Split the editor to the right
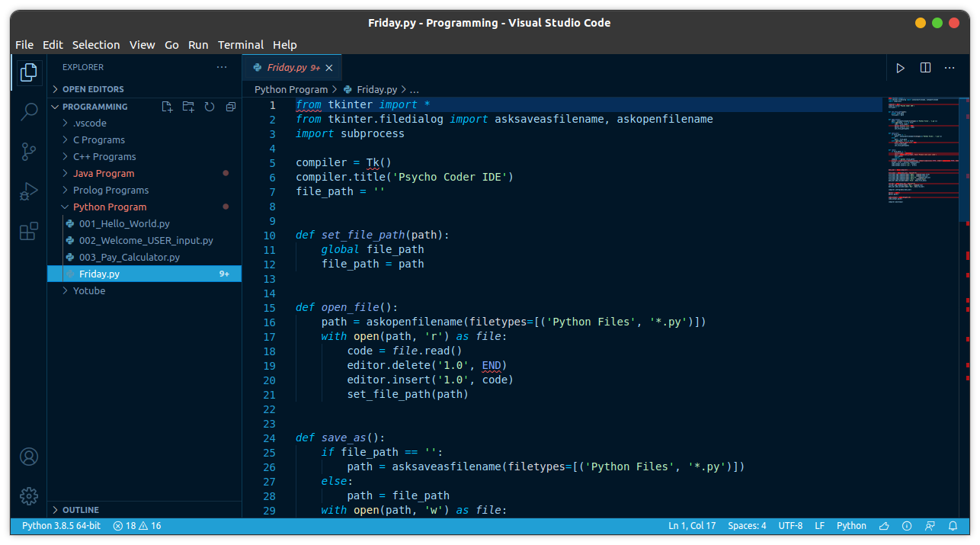This screenshot has height=545, width=980. click(x=925, y=68)
